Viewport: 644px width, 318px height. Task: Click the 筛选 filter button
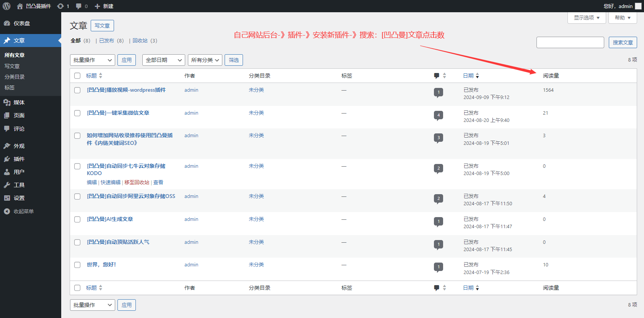coord(234,60)
